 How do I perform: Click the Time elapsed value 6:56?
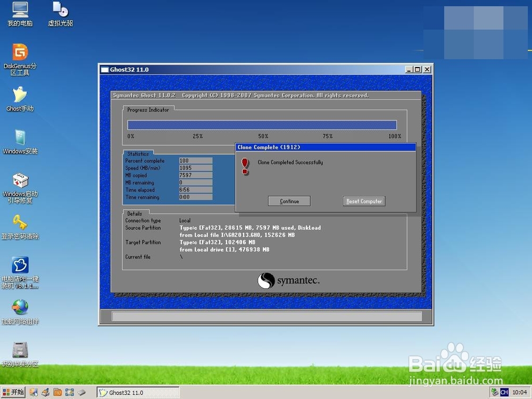tap(196, 190)
